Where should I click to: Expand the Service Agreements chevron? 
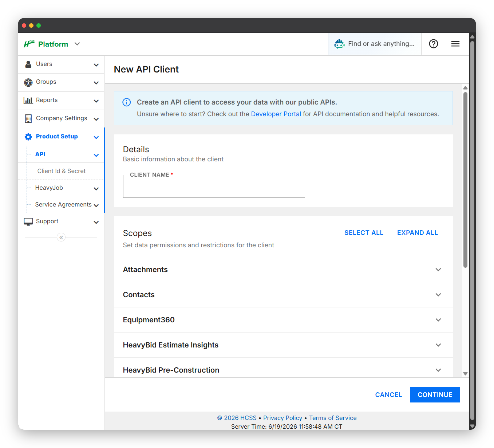96,205
